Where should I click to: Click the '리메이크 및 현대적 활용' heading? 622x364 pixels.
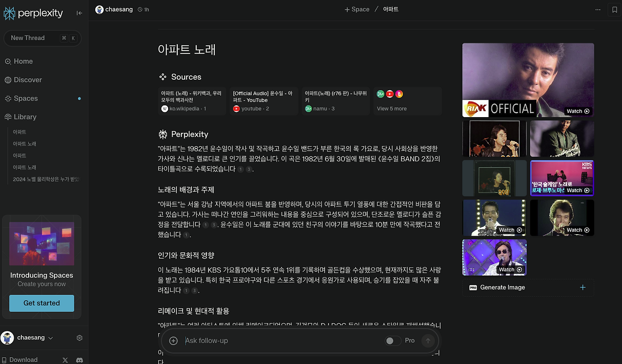click(193, 311)
